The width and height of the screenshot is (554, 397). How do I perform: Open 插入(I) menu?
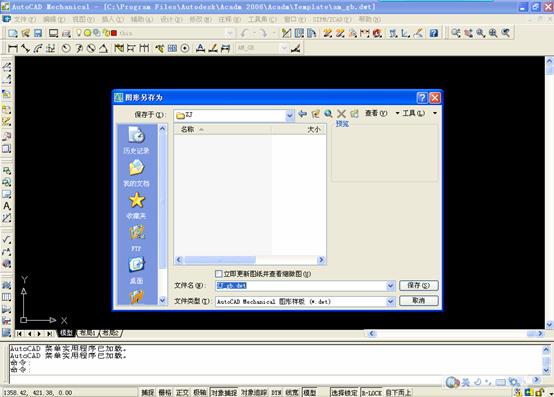(113, 19)
